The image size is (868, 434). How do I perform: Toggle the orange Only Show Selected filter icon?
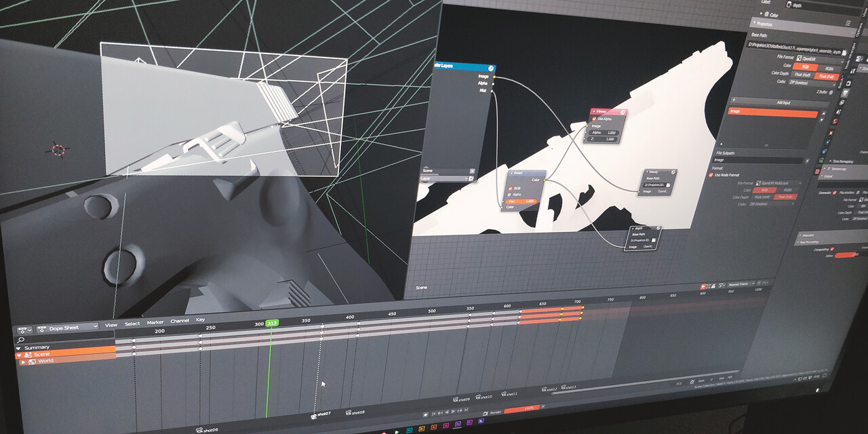[703, 285]
